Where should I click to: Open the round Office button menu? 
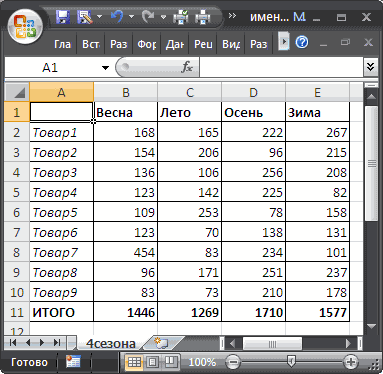[26, 27]
